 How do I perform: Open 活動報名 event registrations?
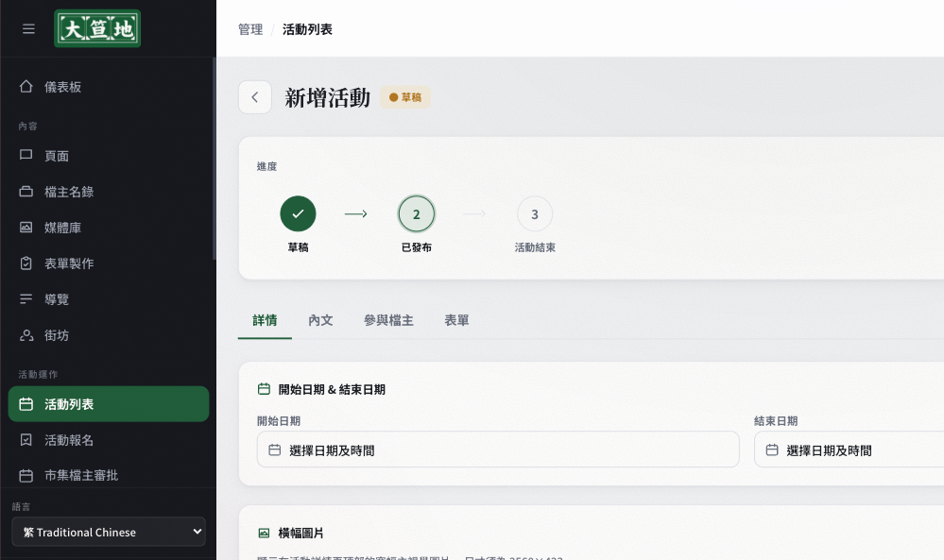pyautogui.click(x=109, y=440)
